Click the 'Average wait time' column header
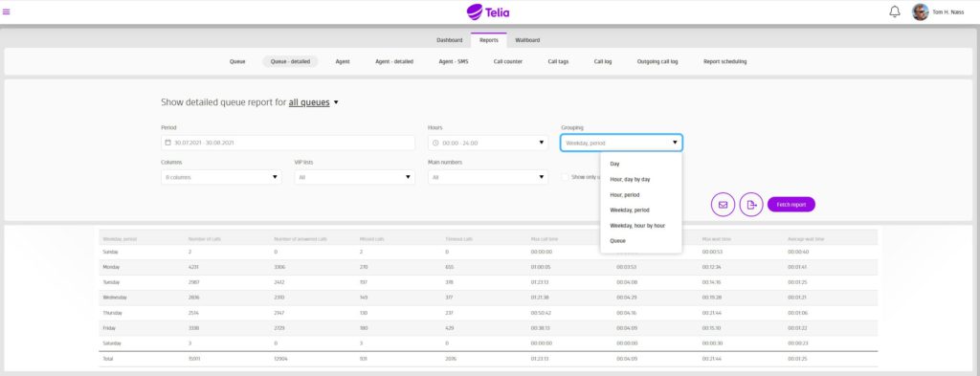This screenshot has width=980, height=376. 806,239
